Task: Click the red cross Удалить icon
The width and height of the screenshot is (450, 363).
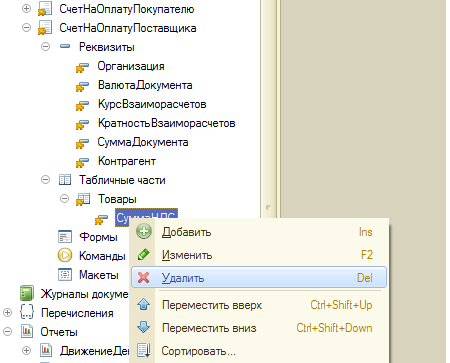Action: coord(143,277)
